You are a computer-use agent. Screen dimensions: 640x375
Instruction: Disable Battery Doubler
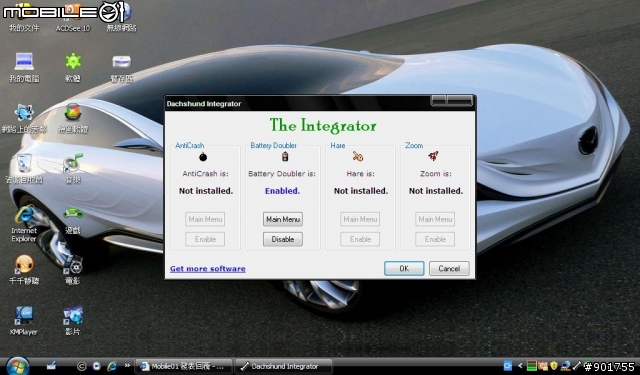(283, 239)
